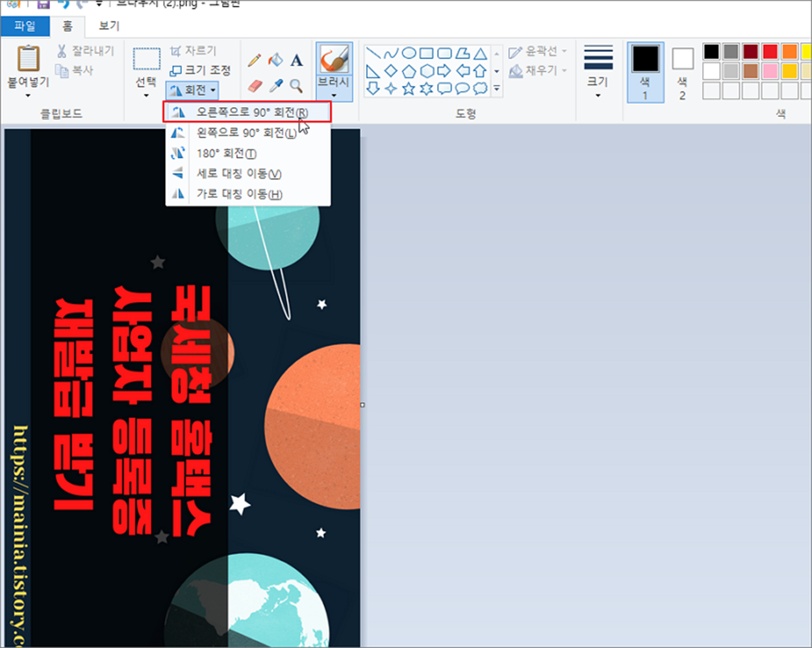
Task: Choose the rounded rectangle shape
Action: tap(444, 53)
